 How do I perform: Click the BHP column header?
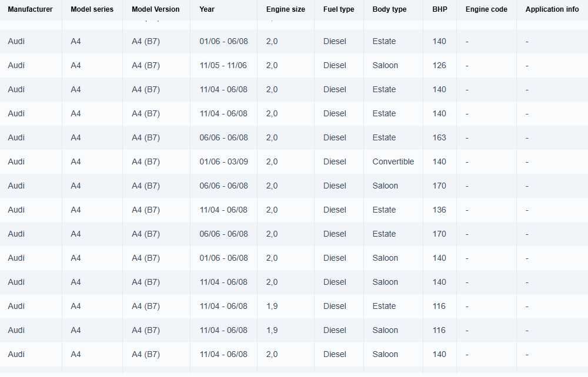tap(439, 9)
